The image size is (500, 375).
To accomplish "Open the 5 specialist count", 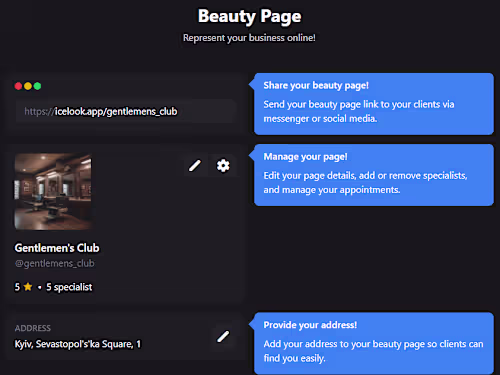I will tap(69, 287).
